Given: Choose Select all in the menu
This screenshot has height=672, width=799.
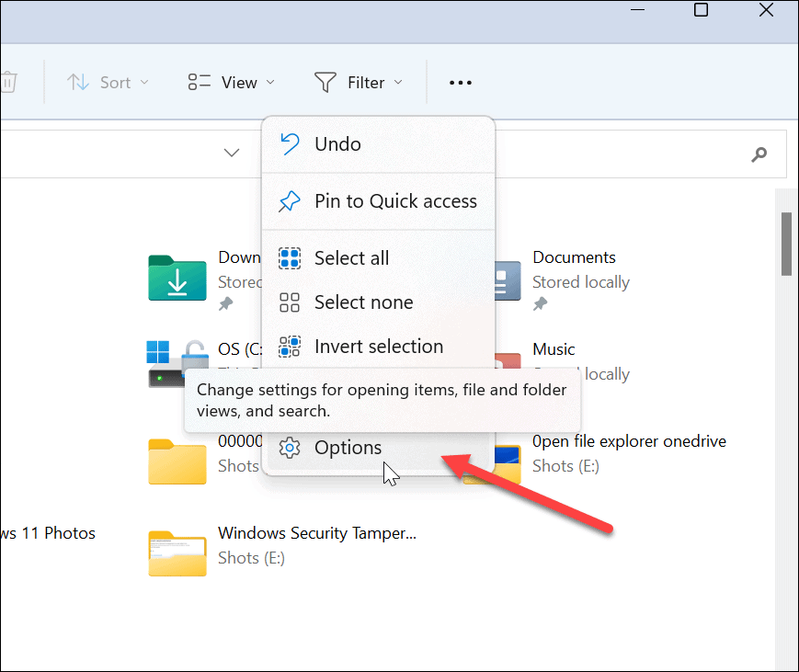Looking at the screenshot, I should (x=378, y=257).
